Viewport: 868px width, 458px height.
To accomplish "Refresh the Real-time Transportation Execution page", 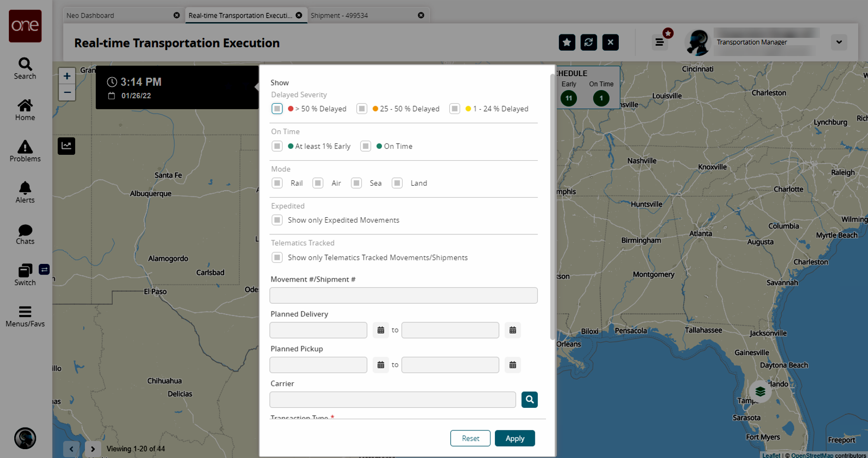I will click(588, 43).
